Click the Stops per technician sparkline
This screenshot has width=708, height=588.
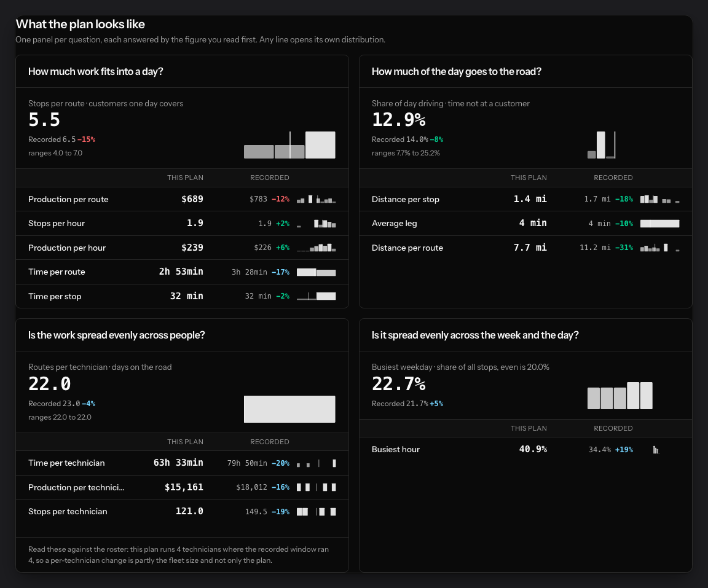[x=316, y=512]
